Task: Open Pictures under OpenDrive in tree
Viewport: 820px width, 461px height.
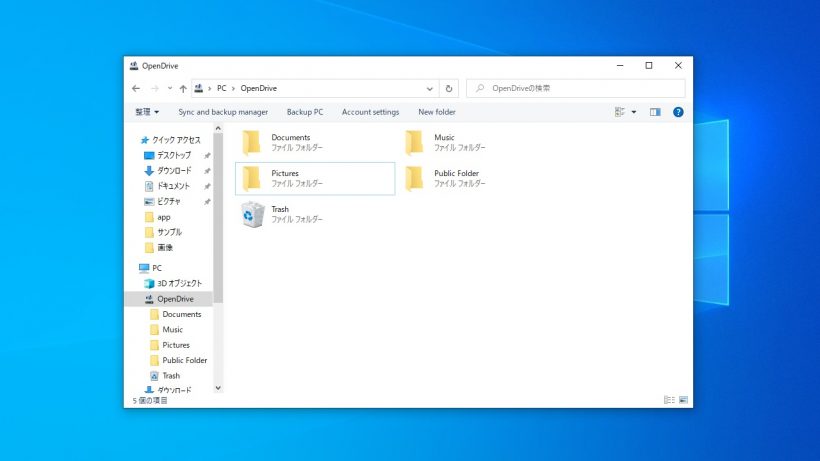Action: tap(176, 345)
